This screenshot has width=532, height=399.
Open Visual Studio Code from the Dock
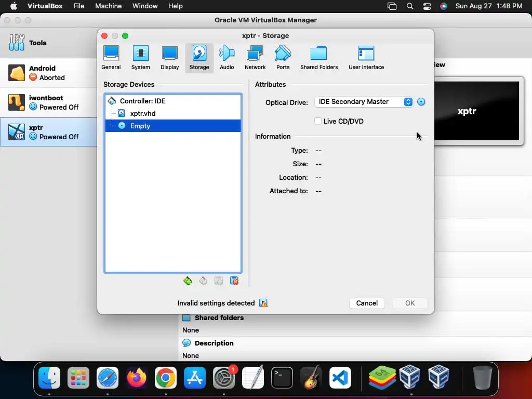(340, 378)
